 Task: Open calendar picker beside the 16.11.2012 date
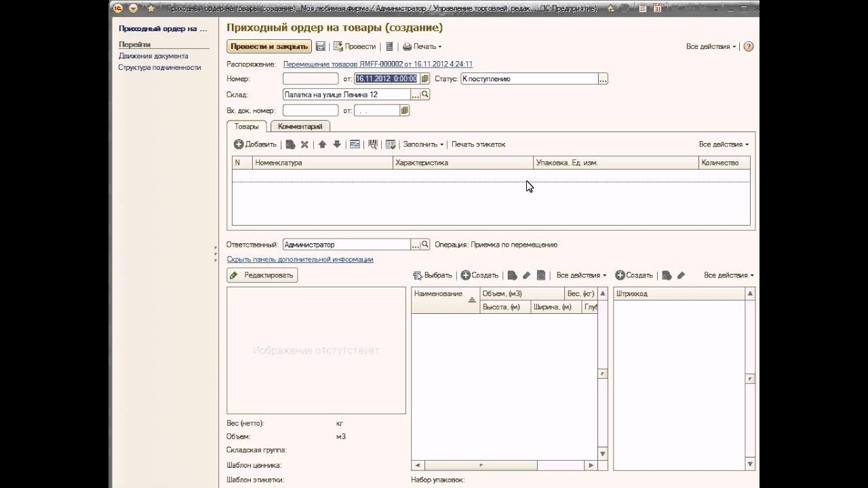425,79
